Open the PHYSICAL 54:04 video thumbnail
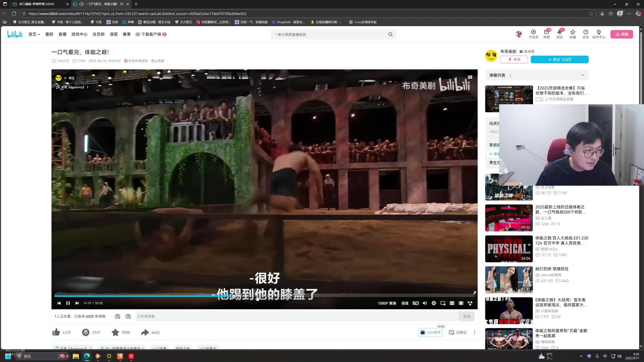The image size is (644, 362). tap(509, 249)
